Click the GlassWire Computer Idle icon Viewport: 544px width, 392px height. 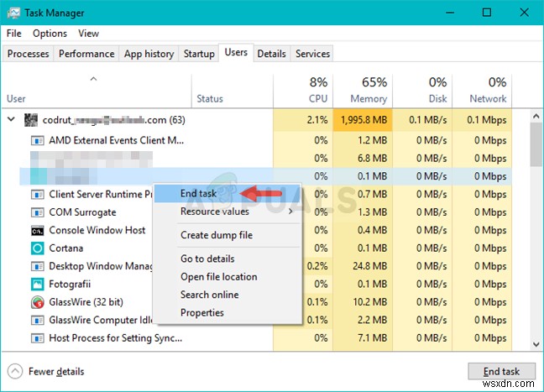[38, 320]
